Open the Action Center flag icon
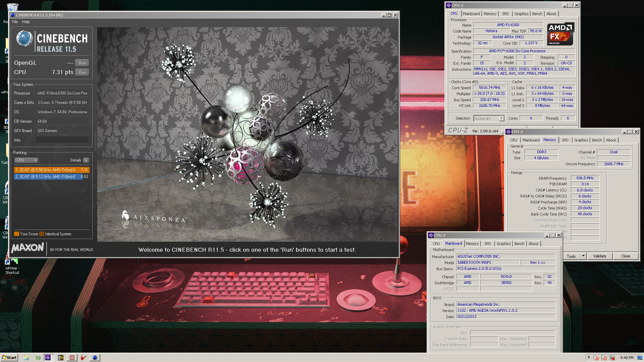This screenshot has height=362, width=644. click(x=604, y=358)
